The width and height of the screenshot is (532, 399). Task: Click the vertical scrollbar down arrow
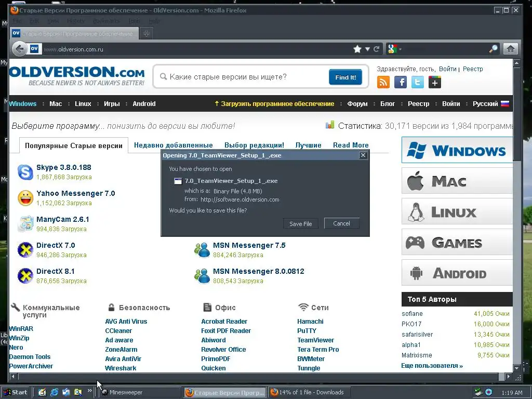[516, 368]
